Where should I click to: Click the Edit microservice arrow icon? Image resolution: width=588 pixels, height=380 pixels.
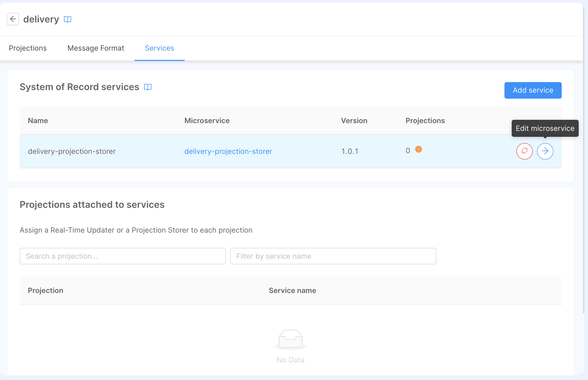pyautogui.click(x=545, y=151)
